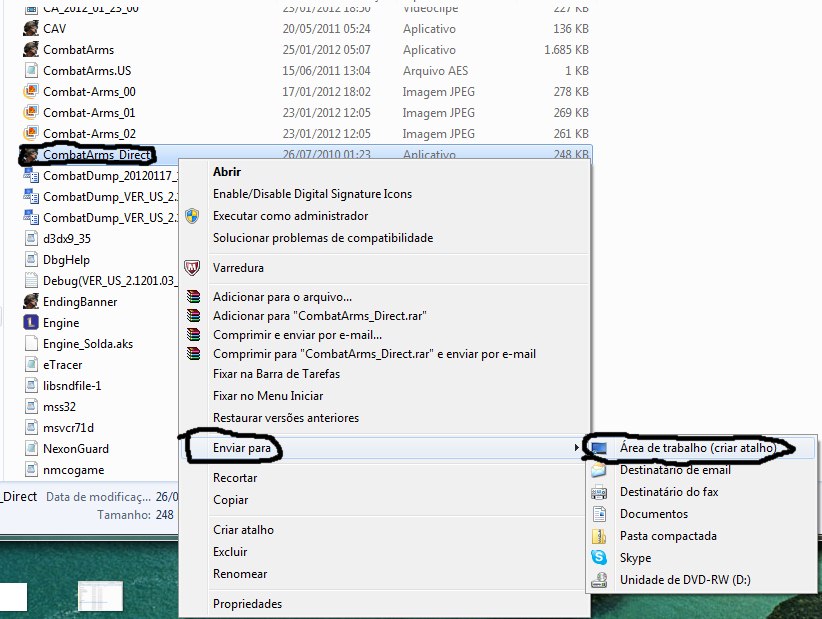Click the eTracer file icon
The image size is (822, 619).
[31, 364]
